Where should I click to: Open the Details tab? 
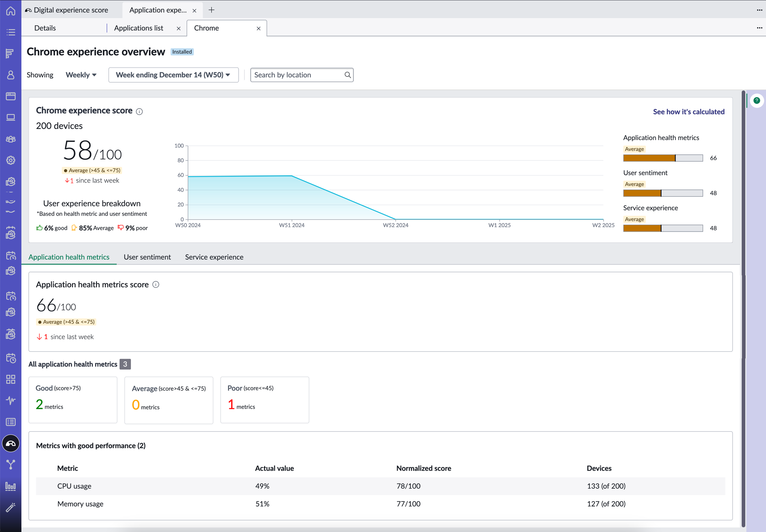point(45,28)
